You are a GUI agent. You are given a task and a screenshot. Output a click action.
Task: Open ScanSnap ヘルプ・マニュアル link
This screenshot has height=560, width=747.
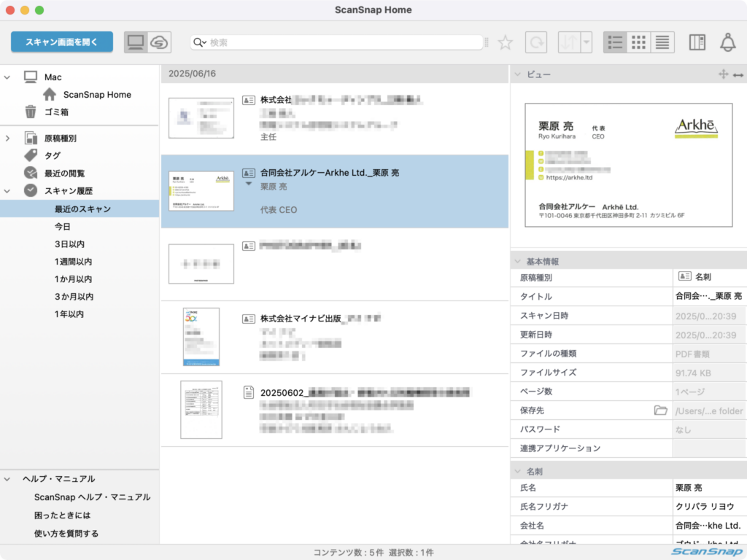point(92,497)
